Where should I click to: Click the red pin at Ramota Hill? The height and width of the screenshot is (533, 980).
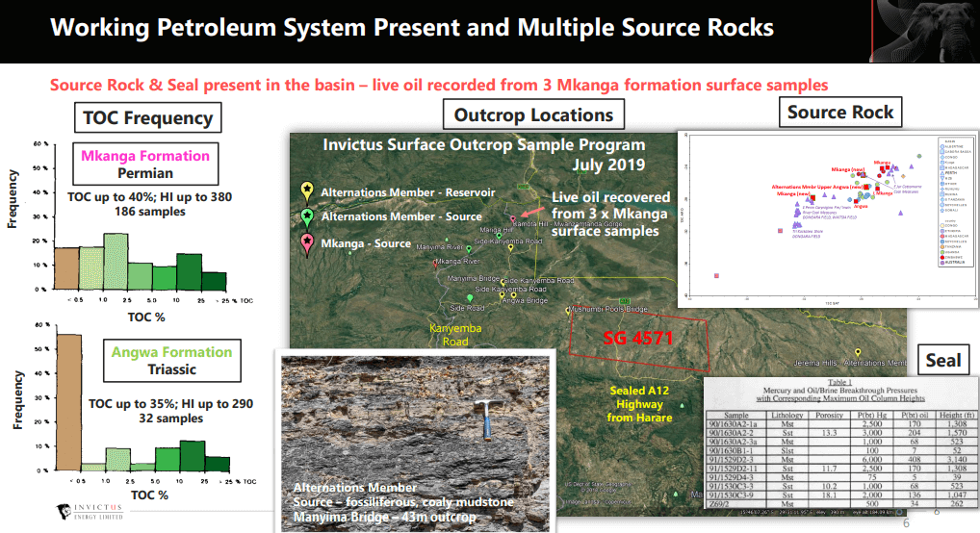coord(513,219)
